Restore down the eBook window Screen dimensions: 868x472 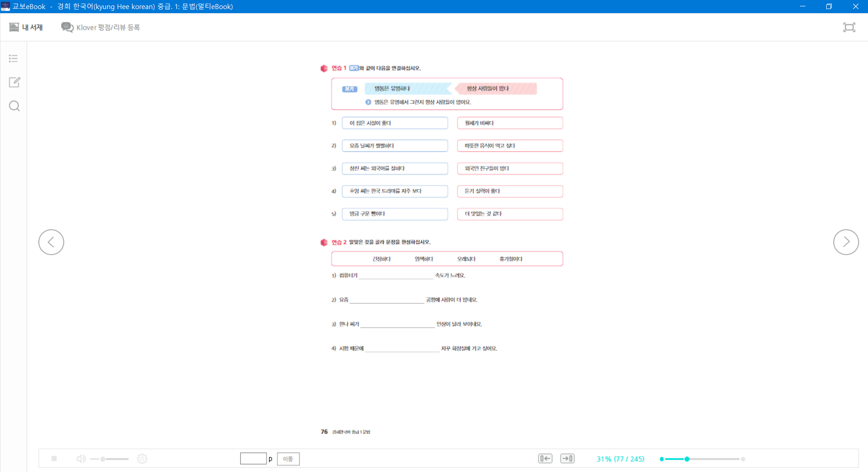coord(829,6)
